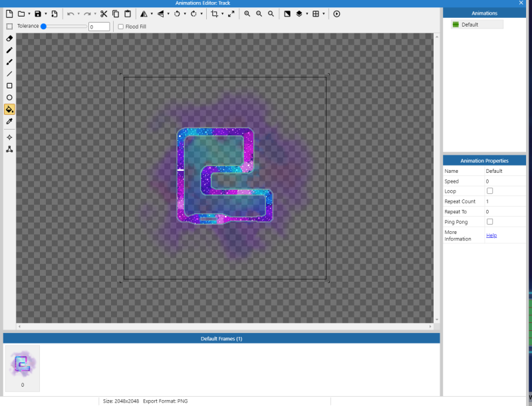The image size is (532, 406).
Task: Select the Fill bucket tool
Action: tap(9, 110)
